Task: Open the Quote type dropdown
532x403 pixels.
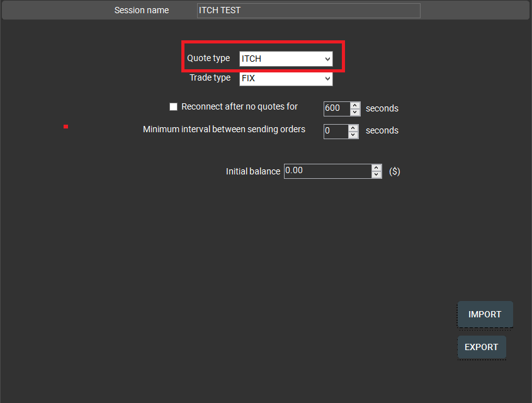Action: (286, 59)
